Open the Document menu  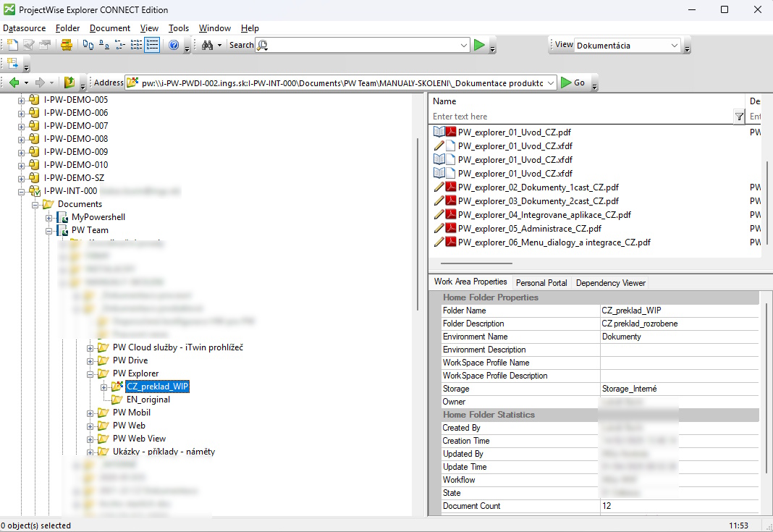coord(110,28)
